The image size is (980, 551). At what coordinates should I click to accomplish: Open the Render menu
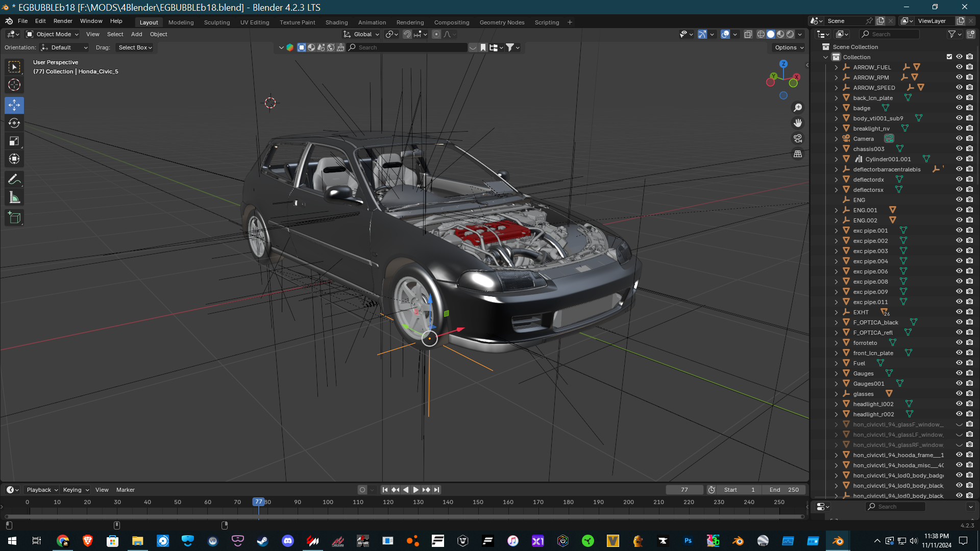pos(63,21)
